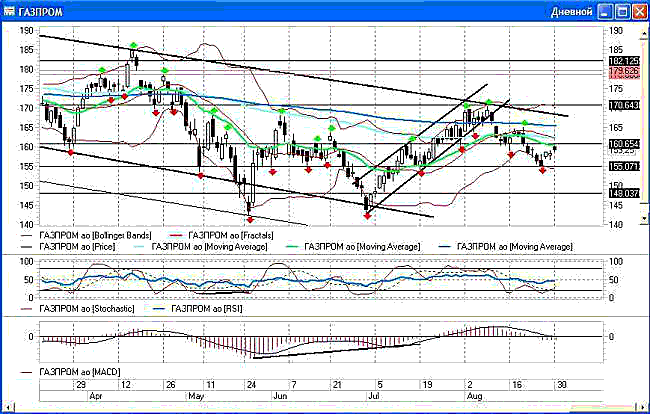Click the 160.654 price level label
The width and height of the screenshot is (650, 414).
point(624,144)
